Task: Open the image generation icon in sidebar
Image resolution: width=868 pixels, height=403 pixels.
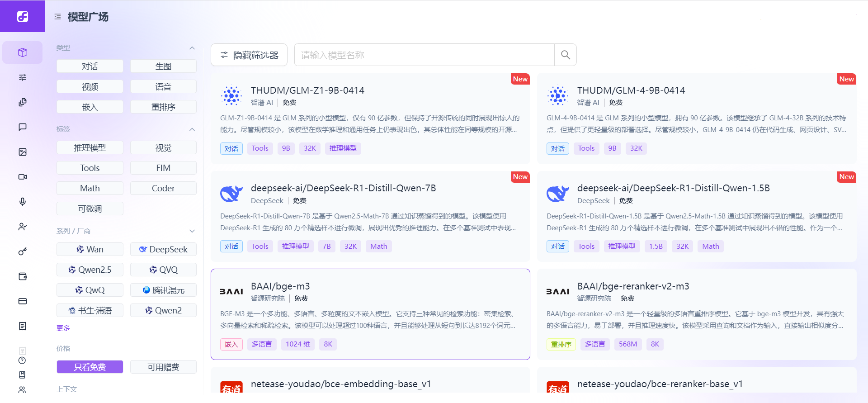Action: click(23, 152)
